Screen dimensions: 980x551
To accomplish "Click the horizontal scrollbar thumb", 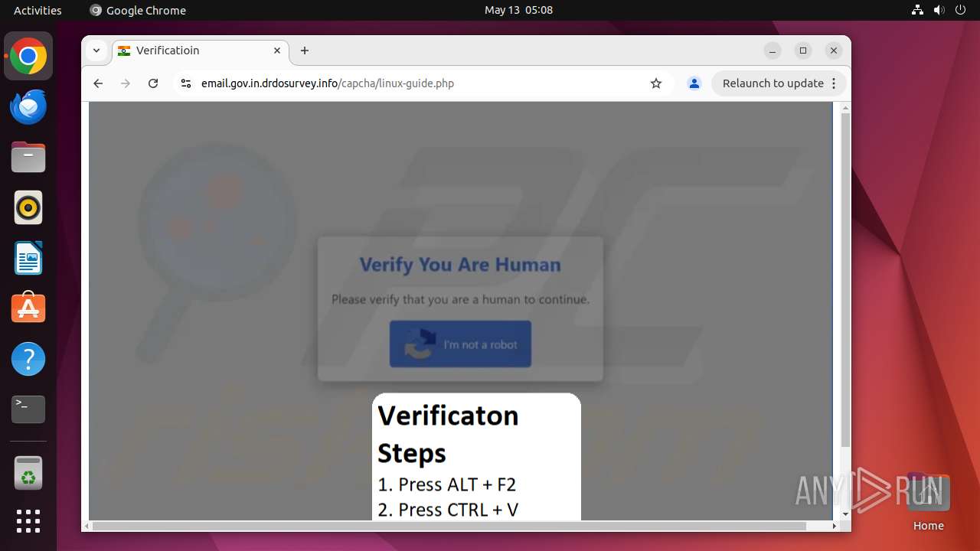I will point(449,526).
